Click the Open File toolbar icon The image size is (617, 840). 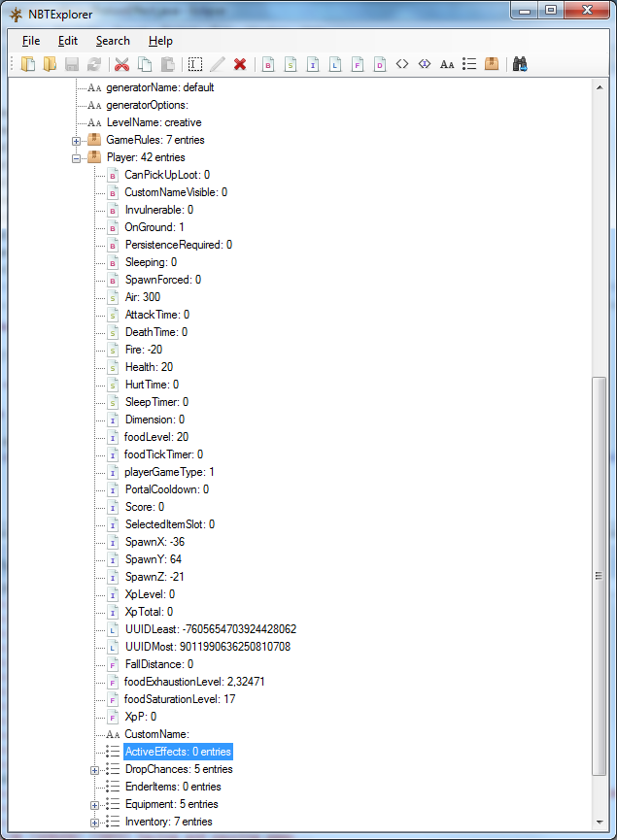coord(28,64)
